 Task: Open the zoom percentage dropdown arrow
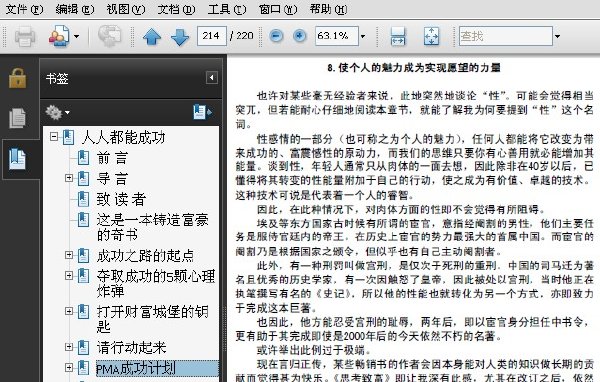click(363, 36)
